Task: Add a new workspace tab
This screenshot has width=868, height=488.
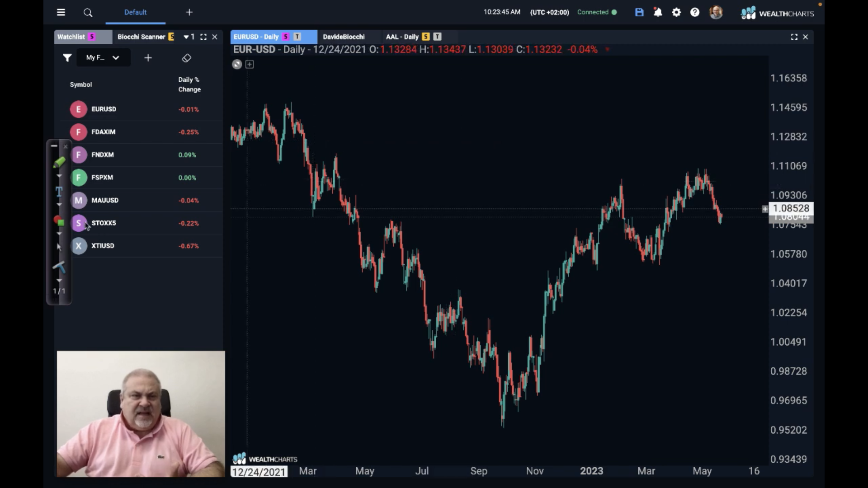Action: click(189, 12)
